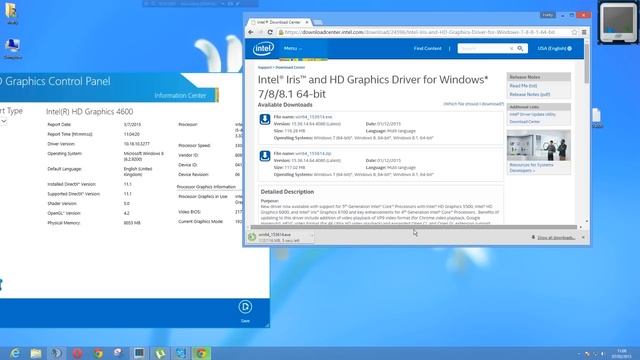Viewport: 640px width, 360px height.
Task: Click the desktop file icon right of browser
Action: [x=596, y=118]
